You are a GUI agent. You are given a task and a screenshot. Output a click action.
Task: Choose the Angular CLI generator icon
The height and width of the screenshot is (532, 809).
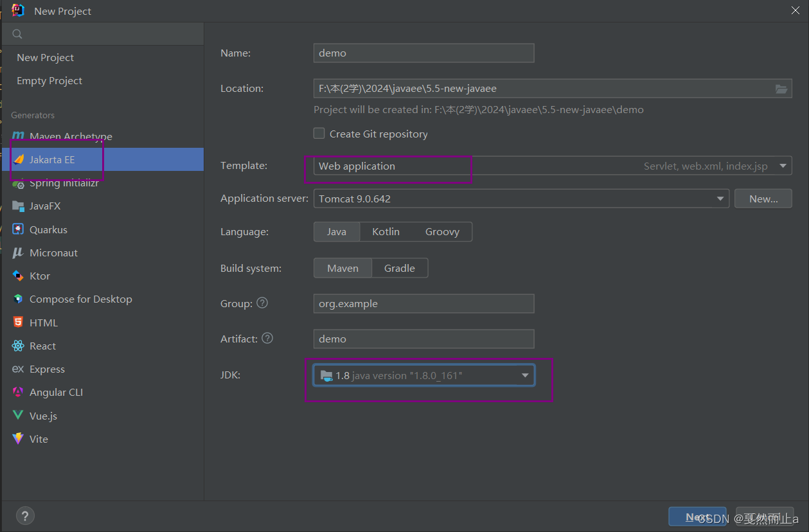point(18,392)
